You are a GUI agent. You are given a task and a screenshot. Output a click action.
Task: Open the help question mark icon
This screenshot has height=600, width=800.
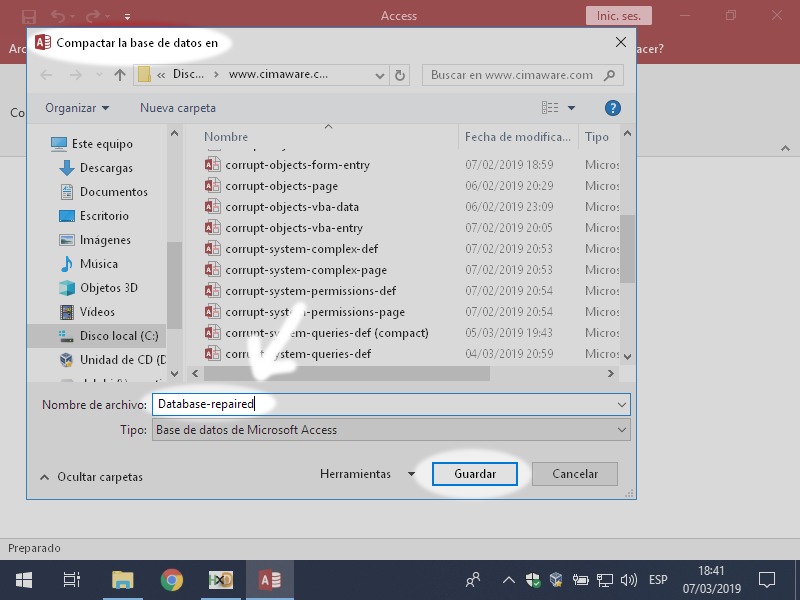[613, 108]
